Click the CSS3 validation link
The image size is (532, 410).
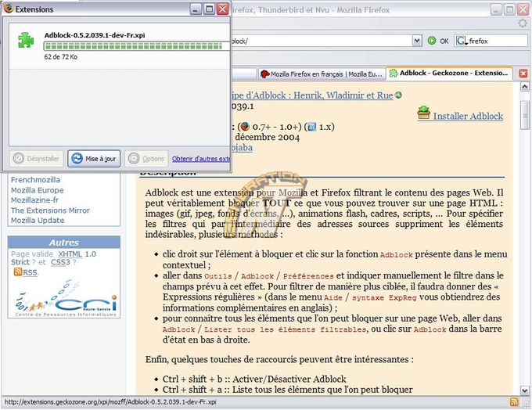60,262
